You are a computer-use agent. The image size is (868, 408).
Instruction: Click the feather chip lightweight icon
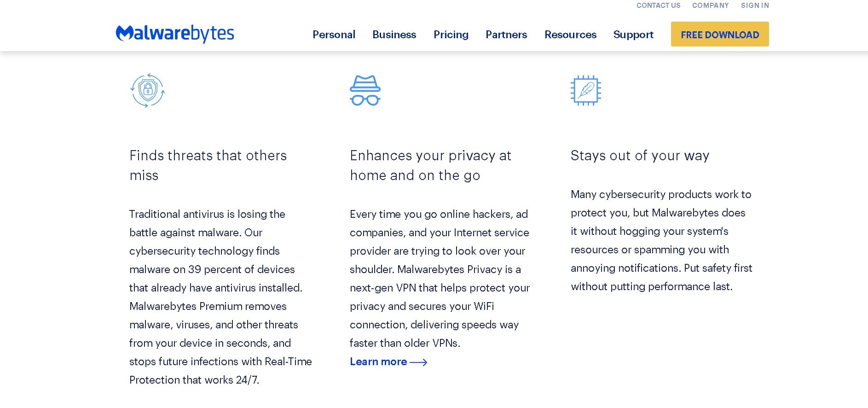pyautogui.click(x=586, y=90)
